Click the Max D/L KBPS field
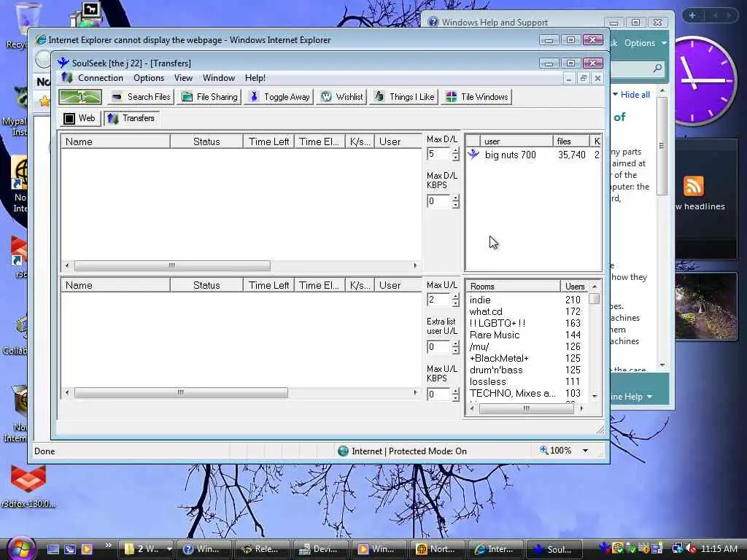 point(438,201)
